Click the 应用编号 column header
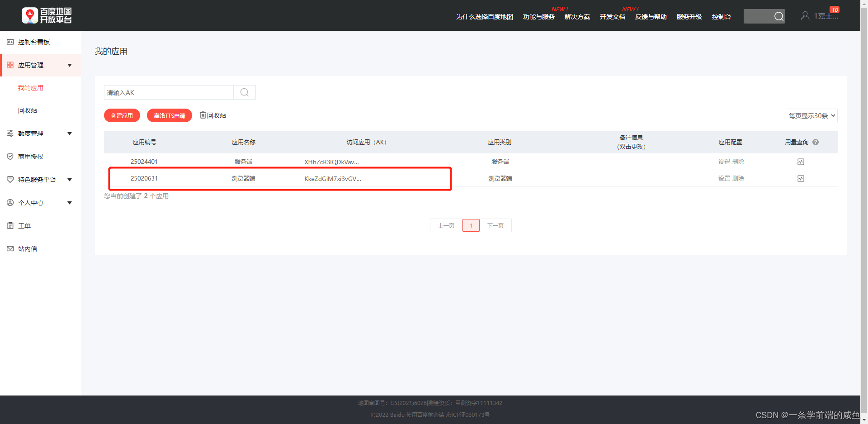The height and width of the screenshot is (424, 868). pos(144,142)
